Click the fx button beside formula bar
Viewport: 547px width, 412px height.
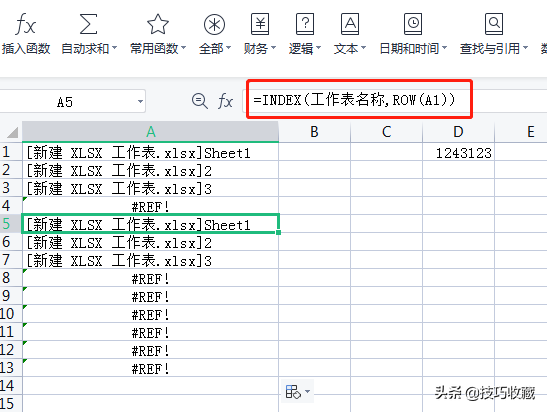coord(225,102)
